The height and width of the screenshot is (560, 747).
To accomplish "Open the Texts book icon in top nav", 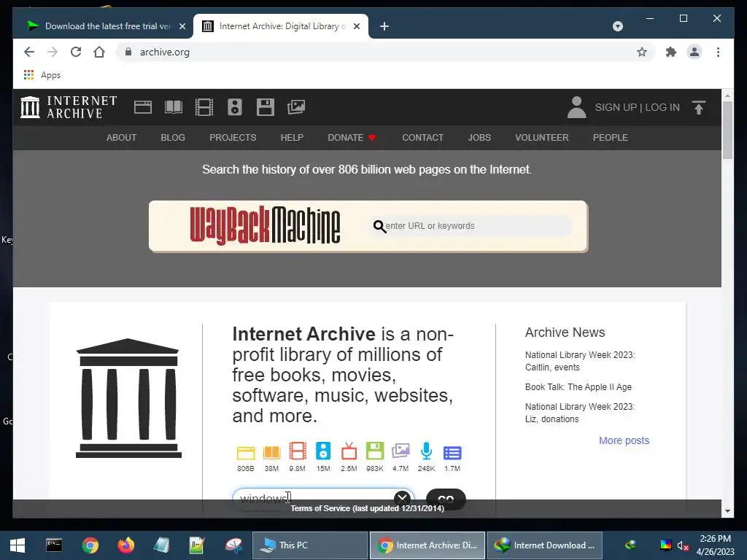I will point(174,107).
